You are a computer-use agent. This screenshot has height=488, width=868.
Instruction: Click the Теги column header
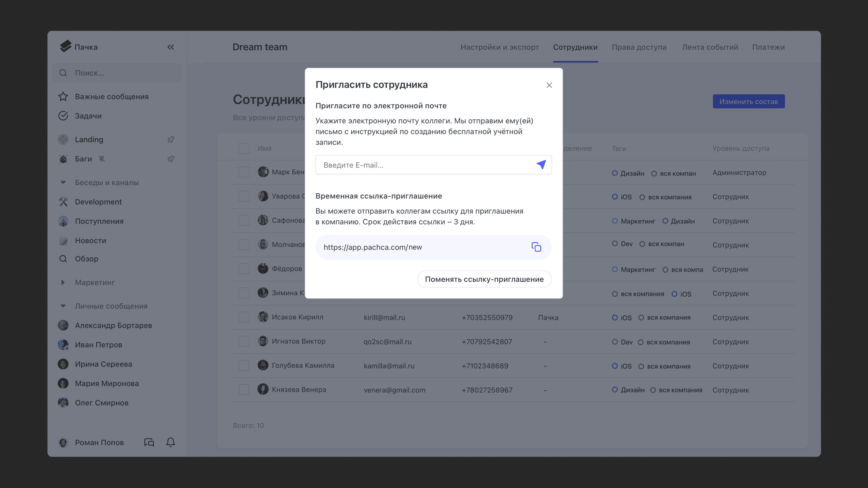pos(619,148)
